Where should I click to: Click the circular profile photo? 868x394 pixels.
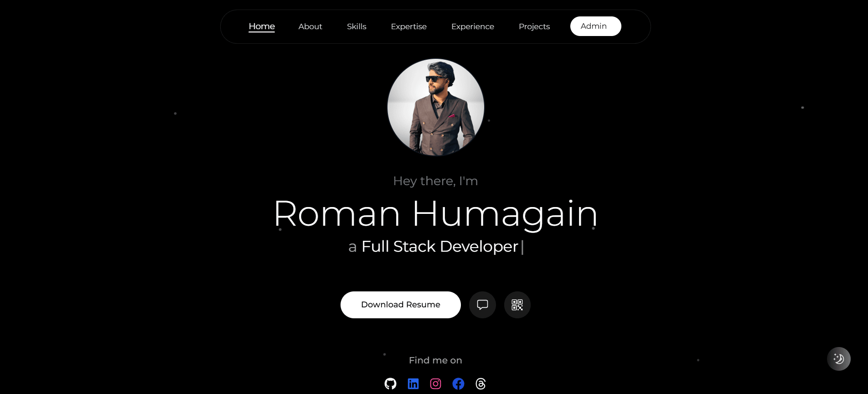436,107
